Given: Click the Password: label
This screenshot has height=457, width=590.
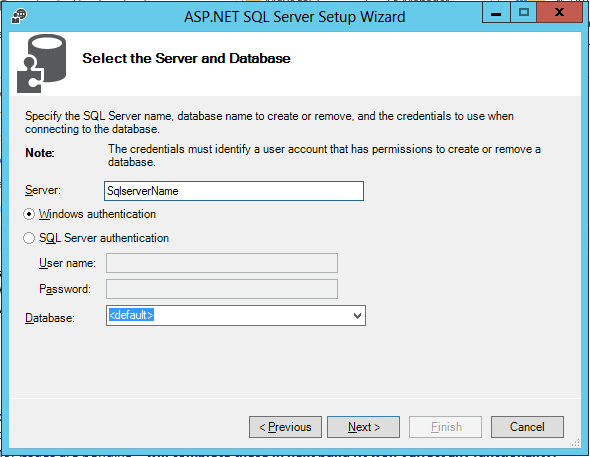Looking at the screenshot, I should pyautogui.click(x=65, y=289).
